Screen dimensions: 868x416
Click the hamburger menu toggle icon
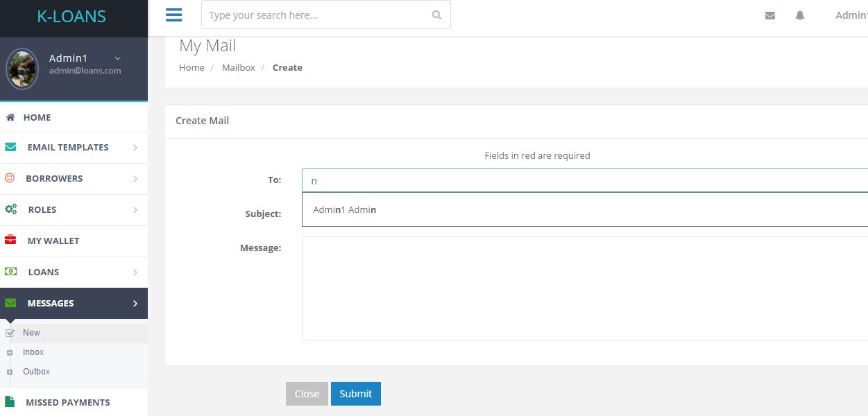tap(173, 15)
